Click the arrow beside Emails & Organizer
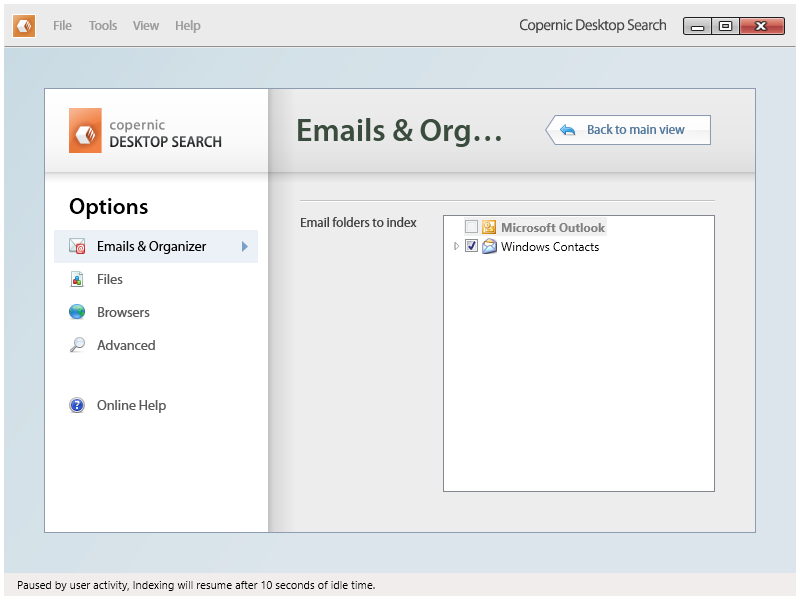800x600 pixels. click(245, 246)
